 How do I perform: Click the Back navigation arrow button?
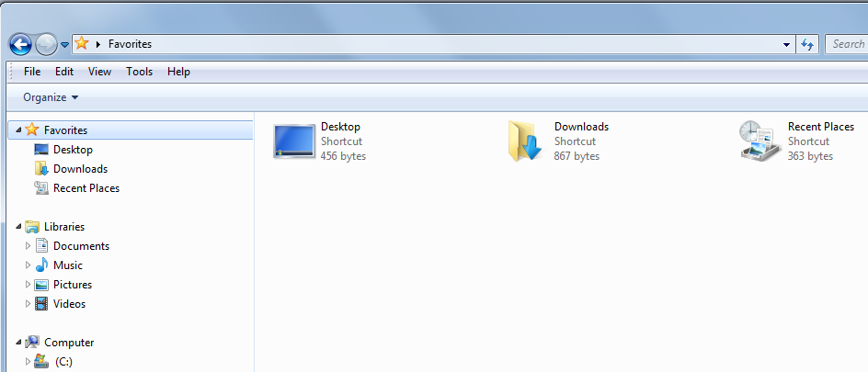[x=20, y=44]
